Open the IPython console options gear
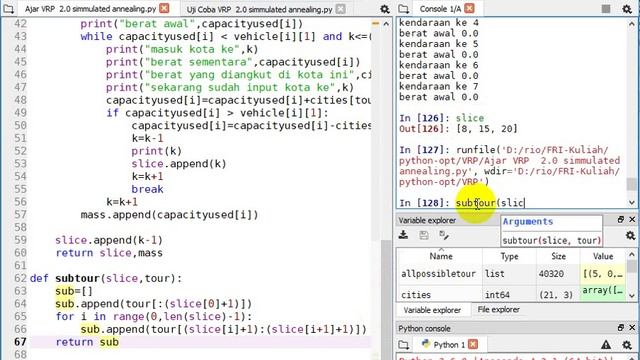The image size is (640, 360). 627,9
